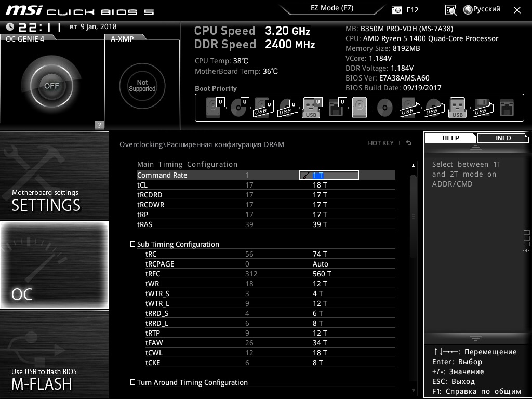532x399 pixels.
Task: Click the help panel bottom collapse handle
Action: (476, 338)
